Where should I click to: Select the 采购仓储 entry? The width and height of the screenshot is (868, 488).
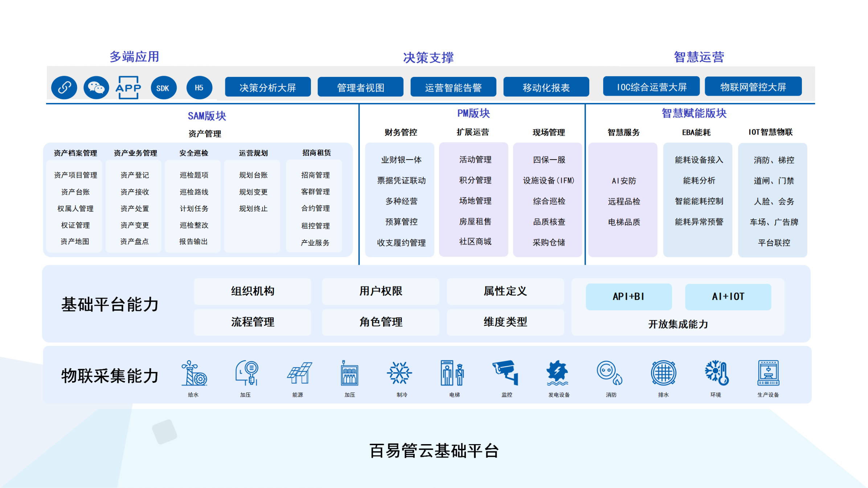(549, 243)
